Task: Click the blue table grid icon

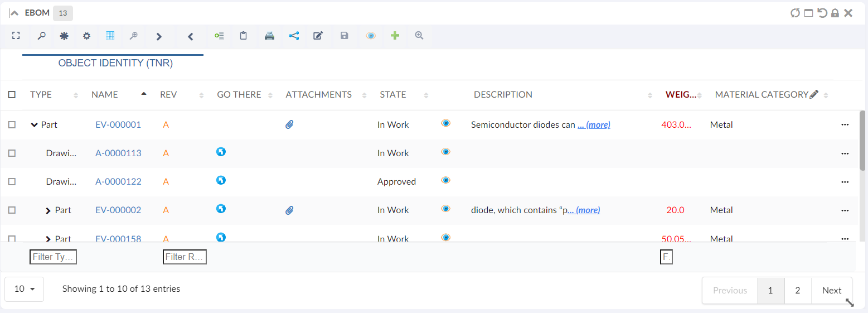Action: point(110,36)
